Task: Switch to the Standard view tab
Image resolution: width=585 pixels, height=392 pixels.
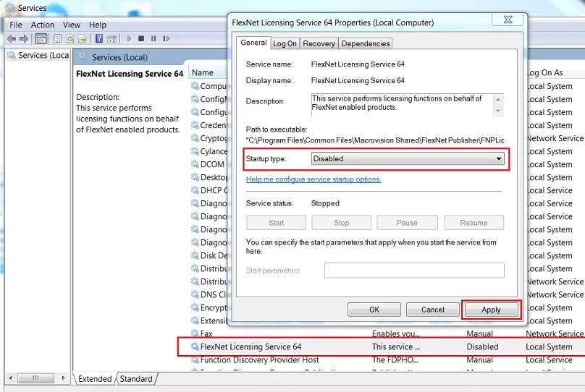Action: coord(136,379)
